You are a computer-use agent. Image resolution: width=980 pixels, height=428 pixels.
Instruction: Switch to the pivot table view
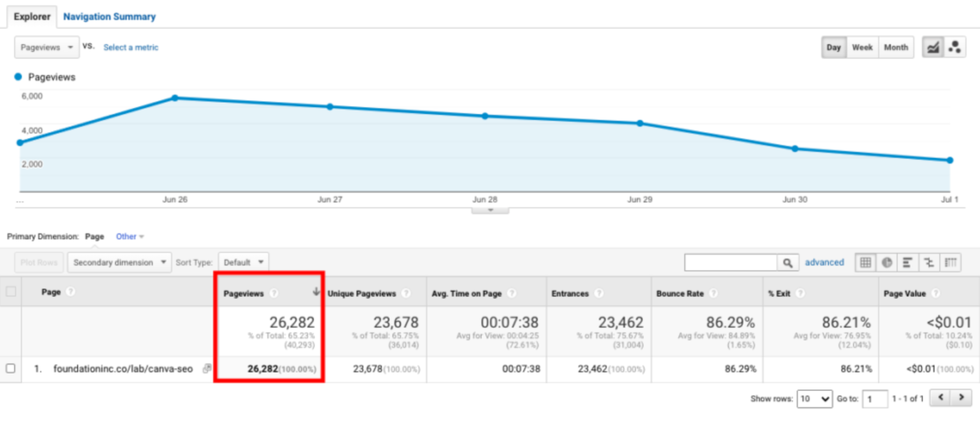[951, 262]
